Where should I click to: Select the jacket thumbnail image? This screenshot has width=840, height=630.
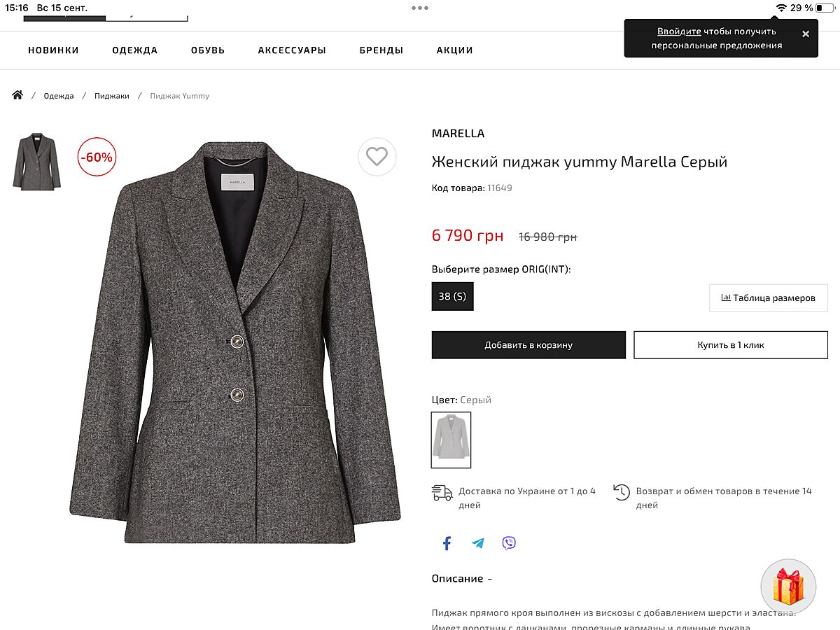[36, 162]
